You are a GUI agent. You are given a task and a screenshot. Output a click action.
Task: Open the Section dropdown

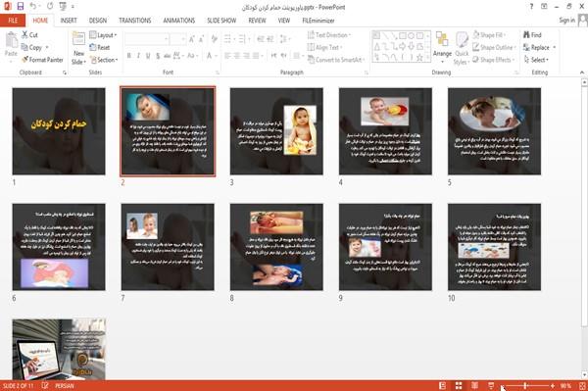(104, 60)
